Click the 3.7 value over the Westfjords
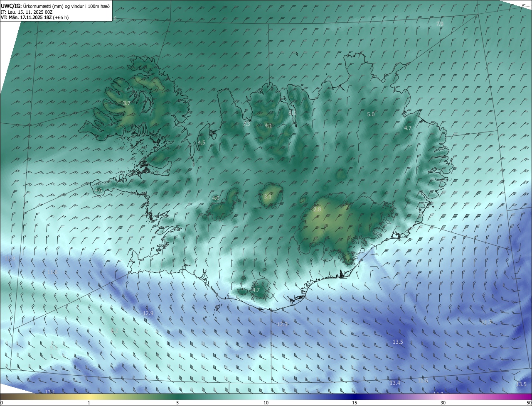Screen dimensions: 532x406 tap(127, 103)
